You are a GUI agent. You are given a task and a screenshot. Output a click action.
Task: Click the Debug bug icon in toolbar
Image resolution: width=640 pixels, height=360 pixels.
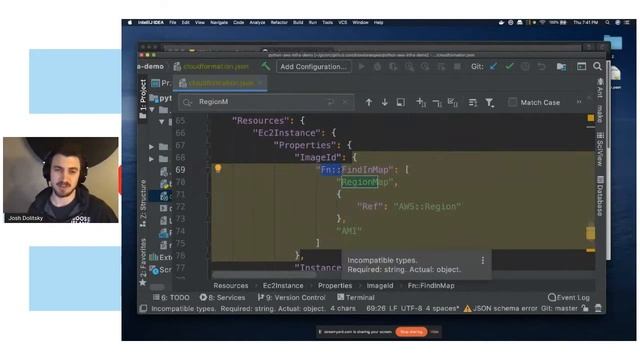(377, 66)
